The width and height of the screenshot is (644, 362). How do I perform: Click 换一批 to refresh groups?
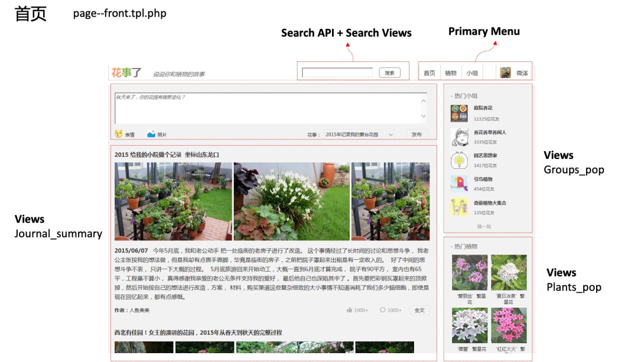pos(484,226)
